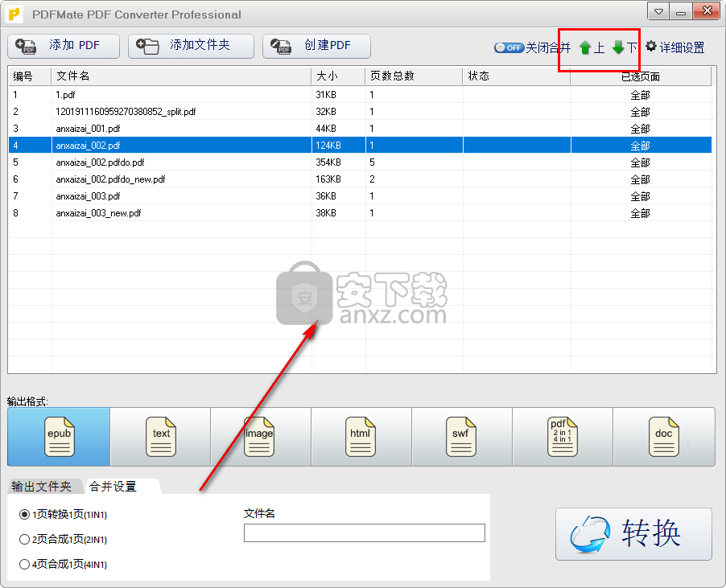Click the 页数总数 column header

(x=414, y=76)
